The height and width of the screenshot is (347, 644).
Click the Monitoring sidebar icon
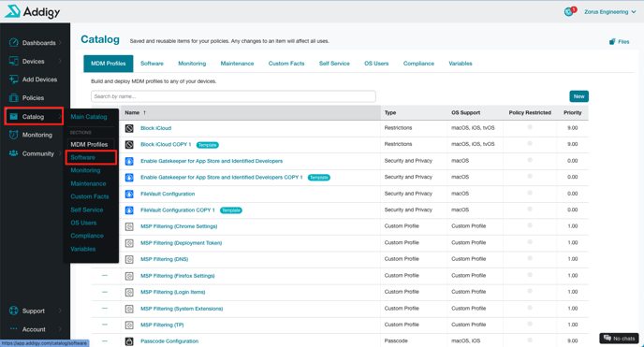tap(13, 135)
